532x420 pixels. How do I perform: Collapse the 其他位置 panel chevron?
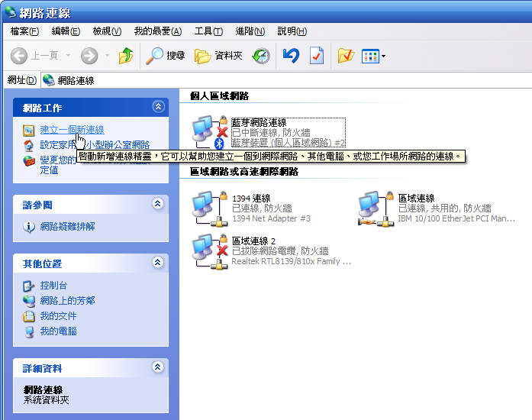tap(158, 263)
